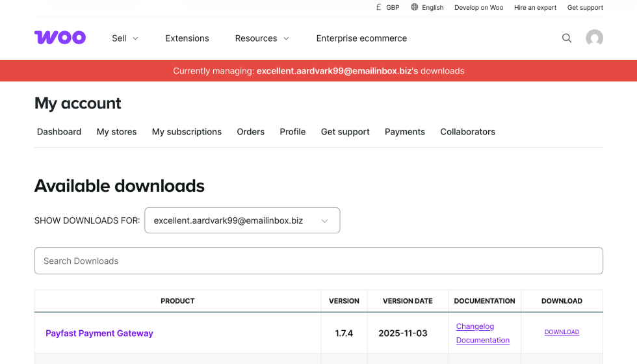Click the user avatar icon
This screenshot has height=364, width=637.
click(x=594, y=38)
